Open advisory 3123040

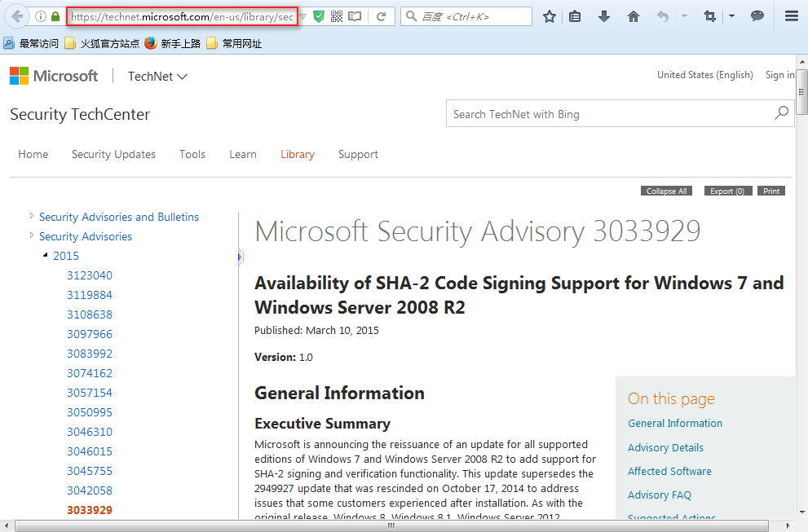[90, 275]
